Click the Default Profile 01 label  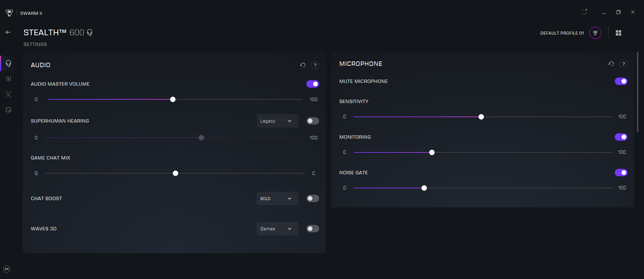click(562, 33)
